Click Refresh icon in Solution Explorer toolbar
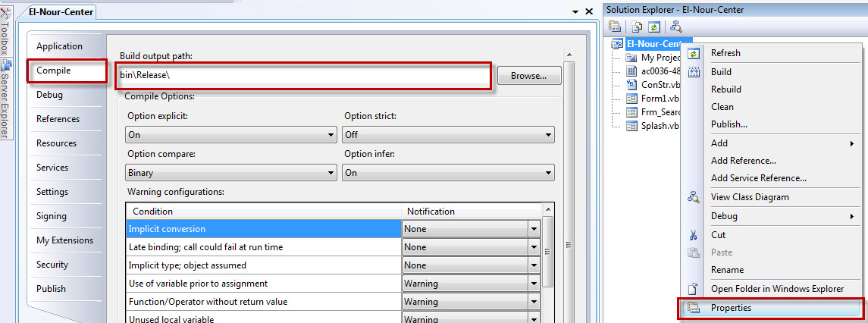This screenshot has height=323, width=868. 654,26
